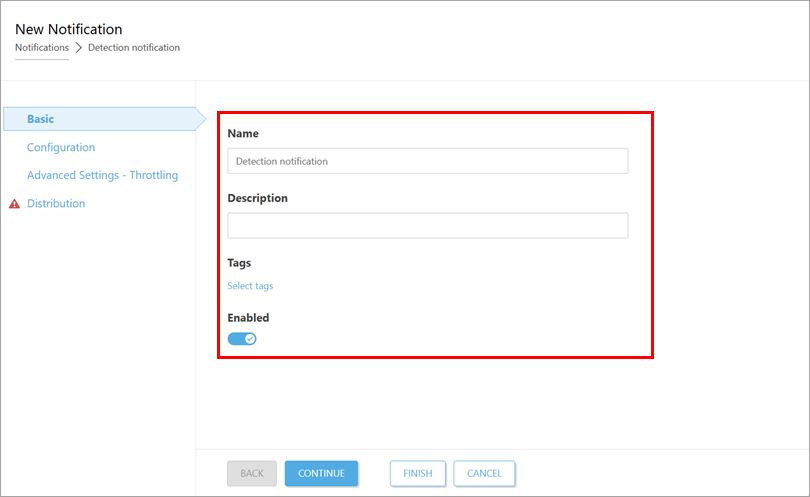Click the Tags field label
This screenshot has height=497, width=810.
(239, 263)
